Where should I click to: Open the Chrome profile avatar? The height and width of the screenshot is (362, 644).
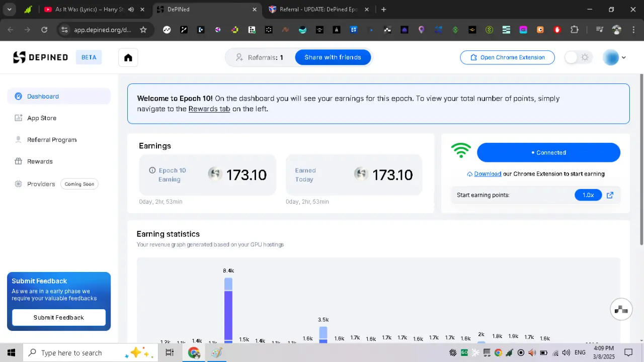coord(617,30)
